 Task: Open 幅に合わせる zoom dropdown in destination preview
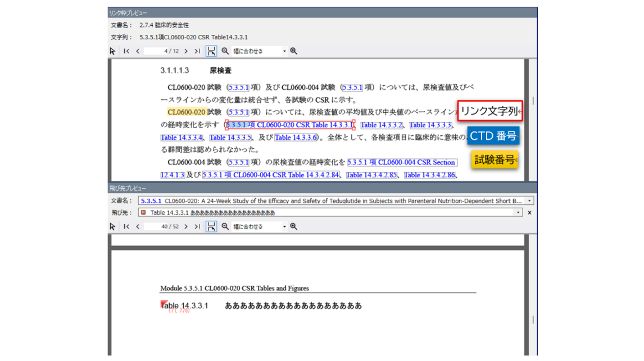[284, 227]
